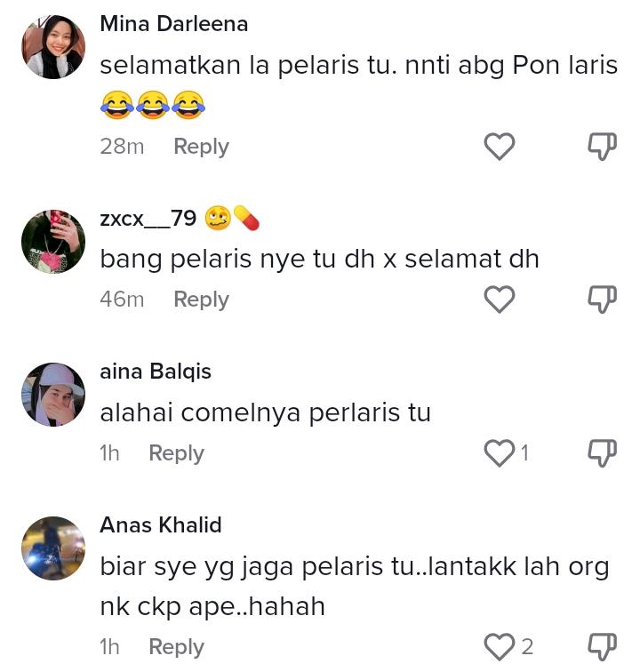
Task: Reply to Anas Khalid's comment
Action: [x=176, y=647]
